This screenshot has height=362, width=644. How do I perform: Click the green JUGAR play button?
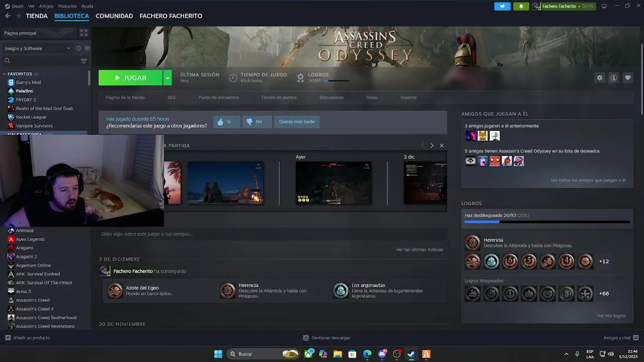[x=131, y=78]
